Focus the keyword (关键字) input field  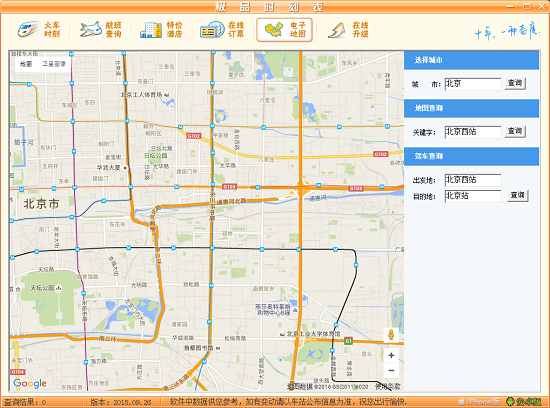[472, 132]
